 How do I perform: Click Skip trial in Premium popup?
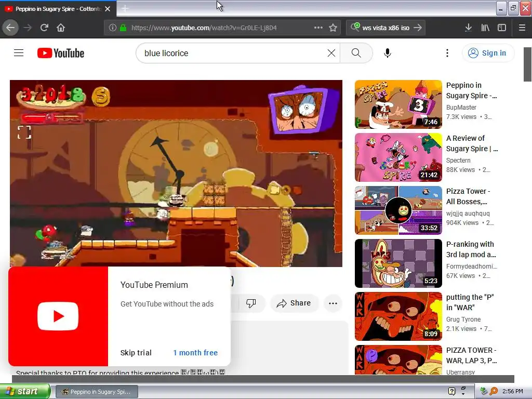tap(136, 353)
